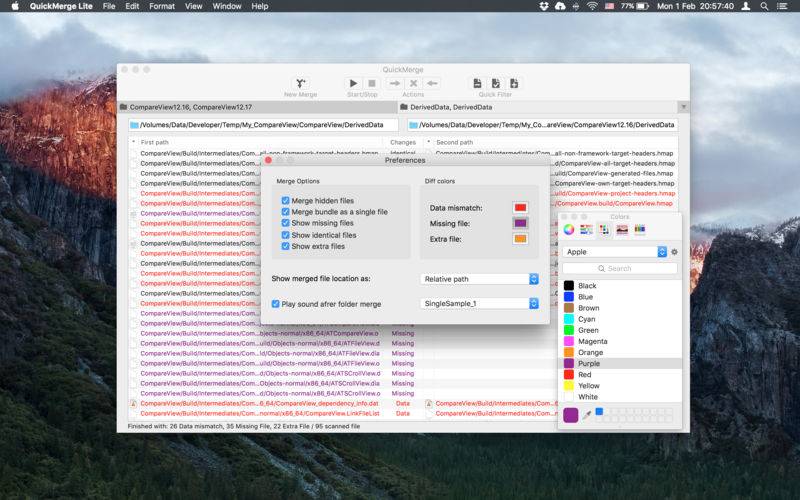Screen dimensions: 800x500
Task: Close the Preferences window
Action: point(268,160)
